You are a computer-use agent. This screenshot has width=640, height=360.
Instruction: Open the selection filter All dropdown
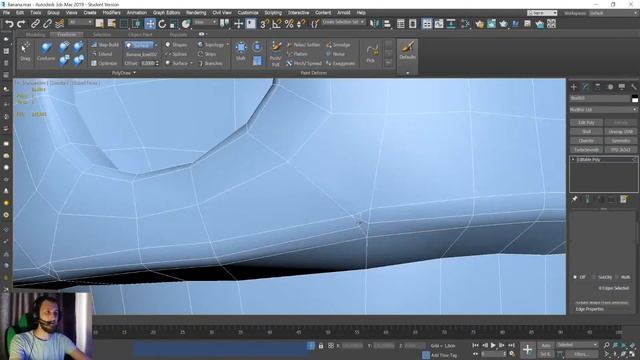coord(80,22)
